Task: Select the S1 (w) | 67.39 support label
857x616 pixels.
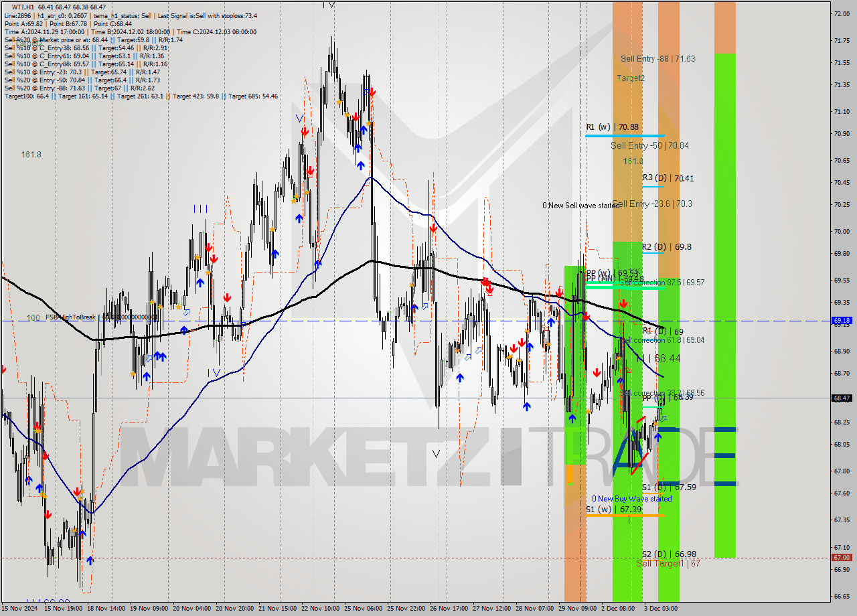Action: click(x=613, y=510)
